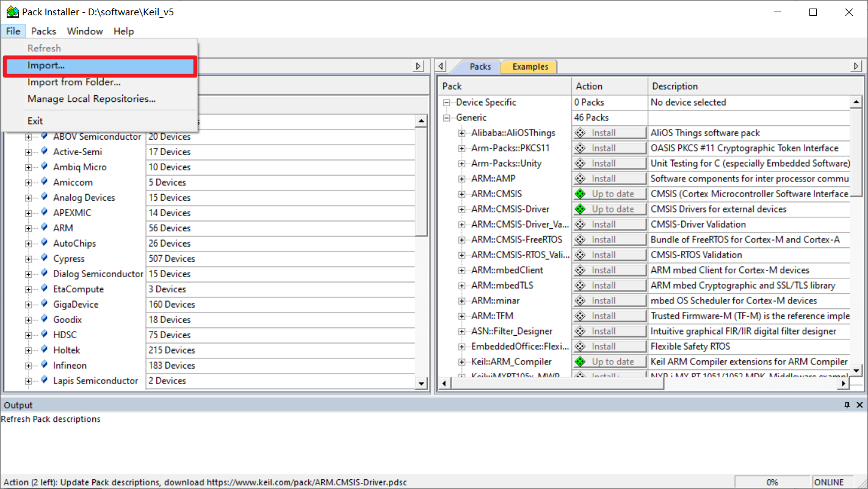868x489 pixels.
Task: Click the download progress bar showing 0%
Action: 772,482
